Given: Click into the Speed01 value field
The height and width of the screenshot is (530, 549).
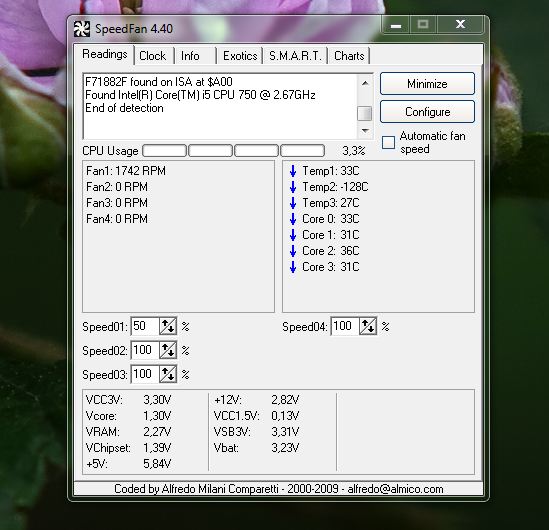Looking at the screenshot, I should pos(145,326).
